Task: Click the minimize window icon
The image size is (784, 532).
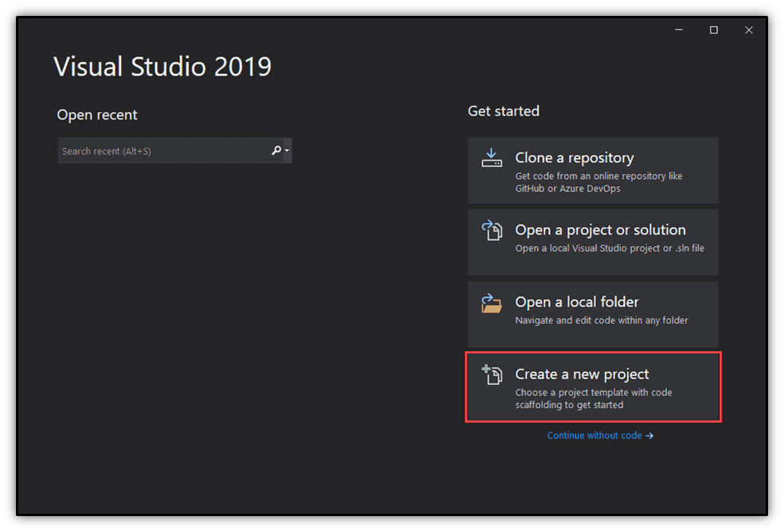Action: coord(677,29)
